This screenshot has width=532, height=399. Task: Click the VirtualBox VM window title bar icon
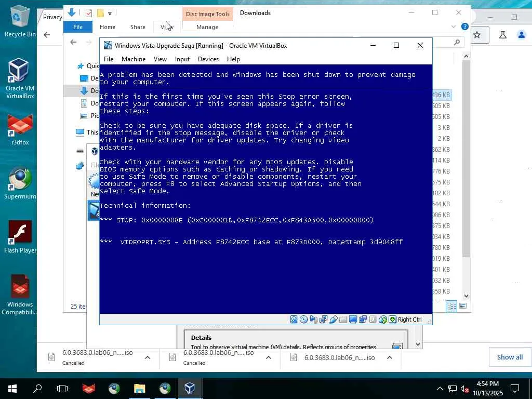click(108, 45)
